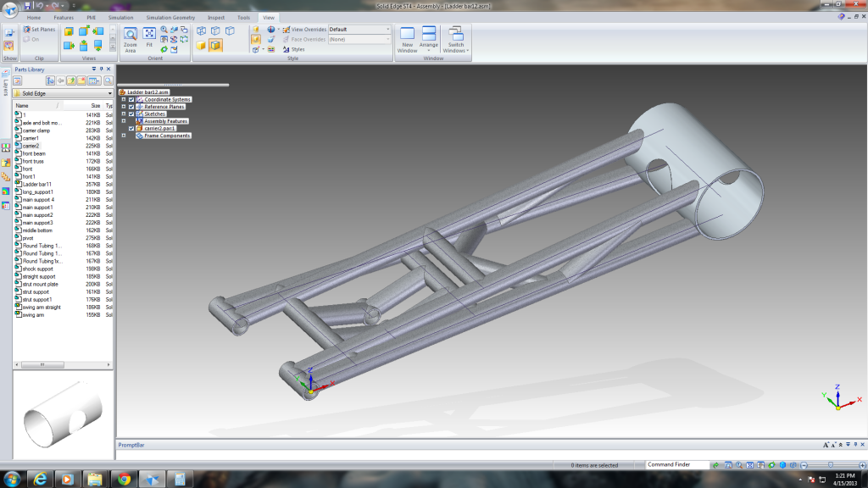Open the View Overrides Default dropdown
868x488 pixels.
point(388,30)
